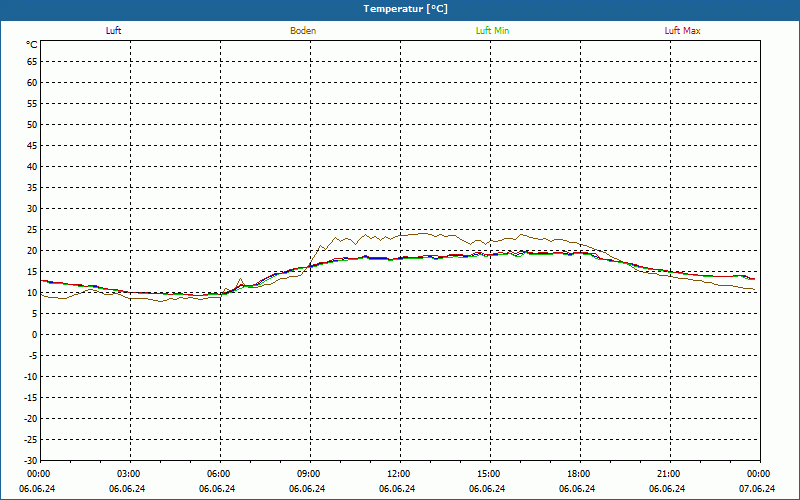
Task: Click the -15 y-axis value
Action: point(31,397)
